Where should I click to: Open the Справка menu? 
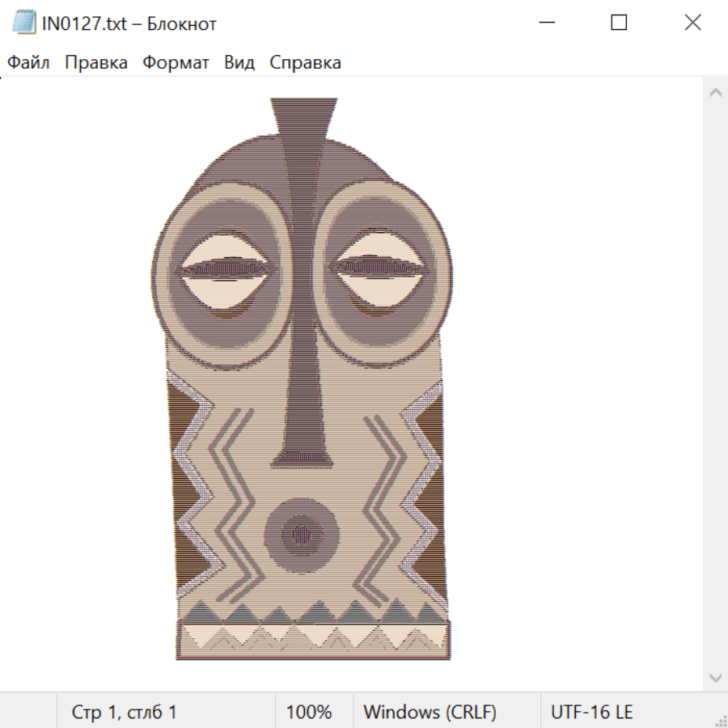(x=305, y=62)
